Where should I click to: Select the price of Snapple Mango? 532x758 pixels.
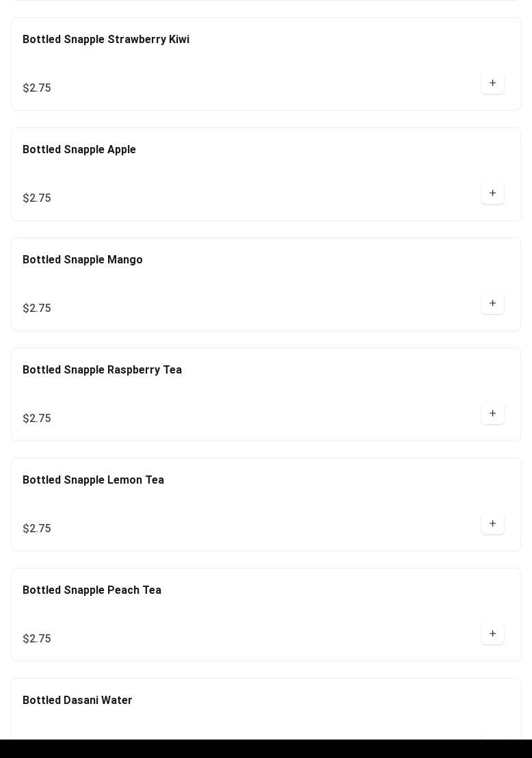coord(37,309)
